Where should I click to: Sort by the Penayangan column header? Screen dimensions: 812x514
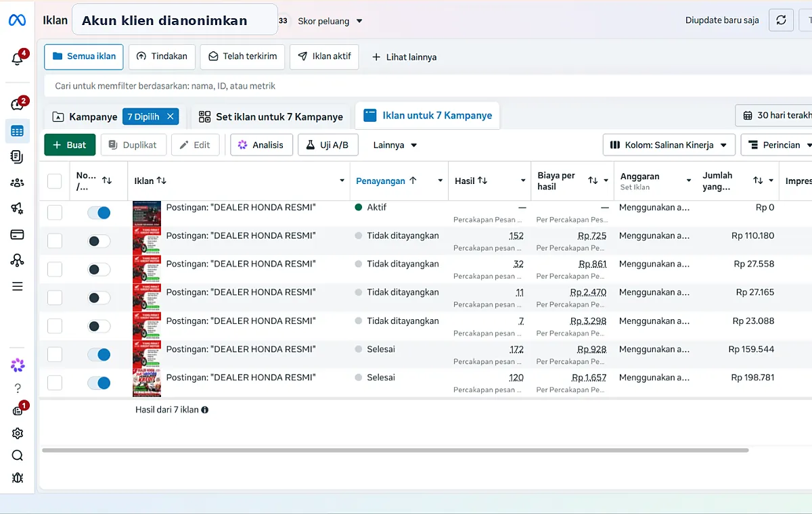386,181
